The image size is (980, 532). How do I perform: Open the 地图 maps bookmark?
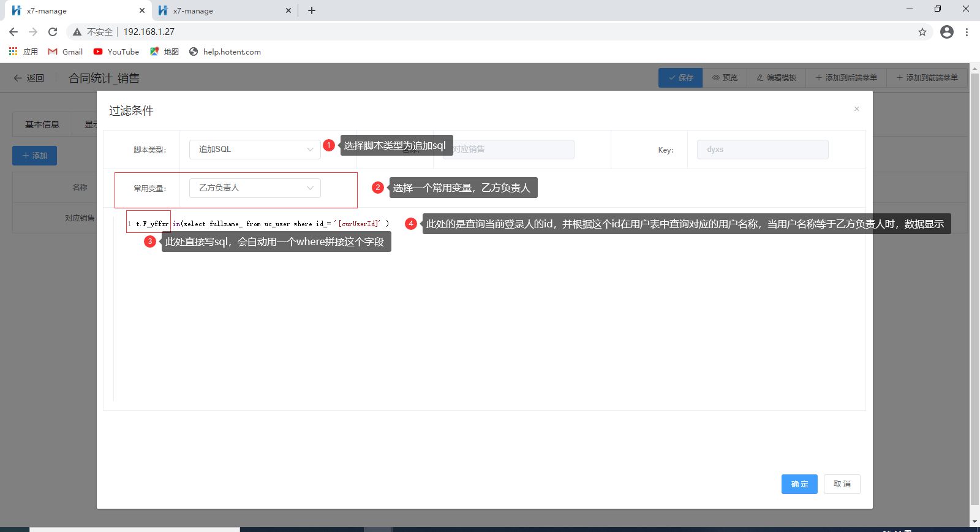coord(165,52)
